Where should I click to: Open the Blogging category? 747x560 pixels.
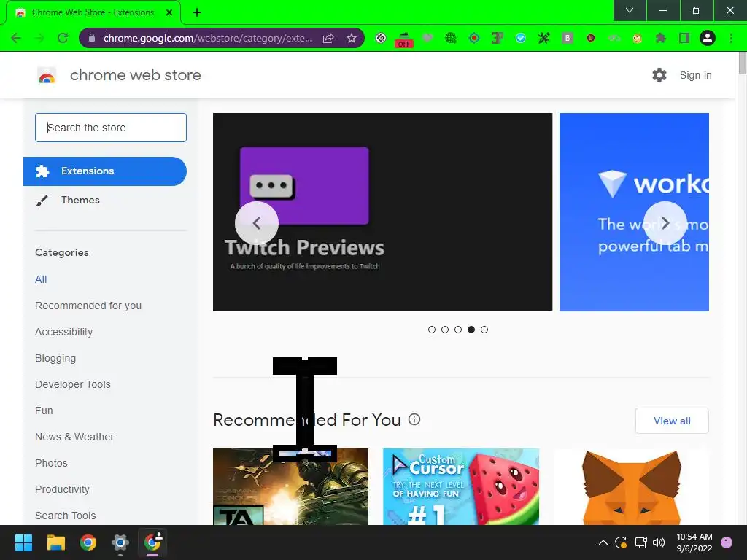(x=55, y=358)
